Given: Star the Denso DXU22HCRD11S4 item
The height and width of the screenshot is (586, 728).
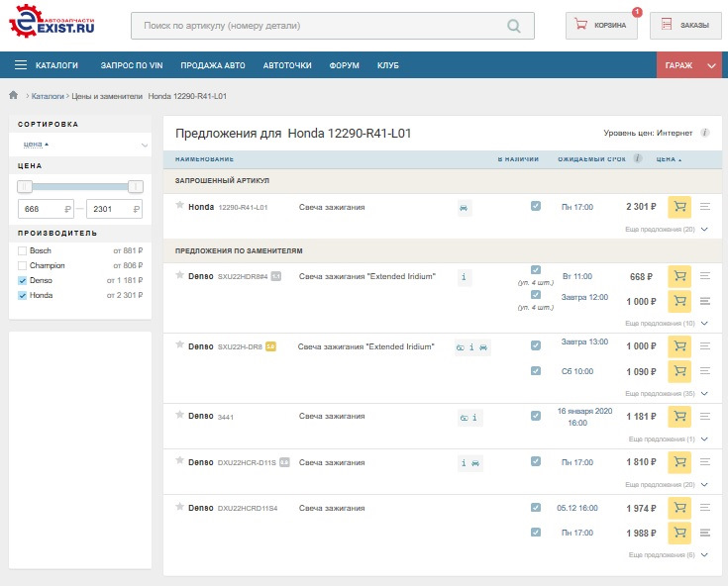Looking at the screenshot, I should point(179,506).
